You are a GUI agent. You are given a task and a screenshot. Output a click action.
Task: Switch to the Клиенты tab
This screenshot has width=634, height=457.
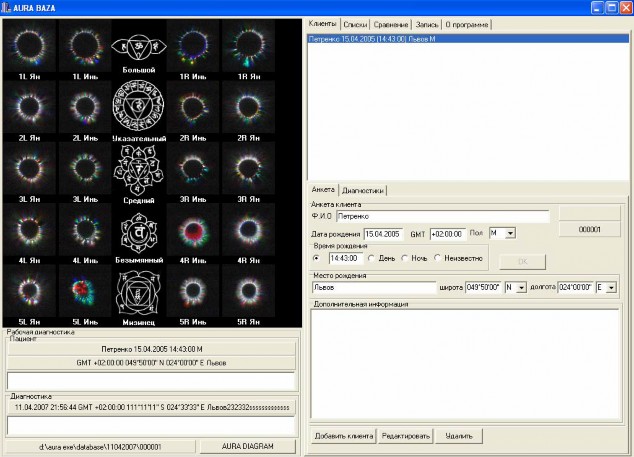pos(323,24)
